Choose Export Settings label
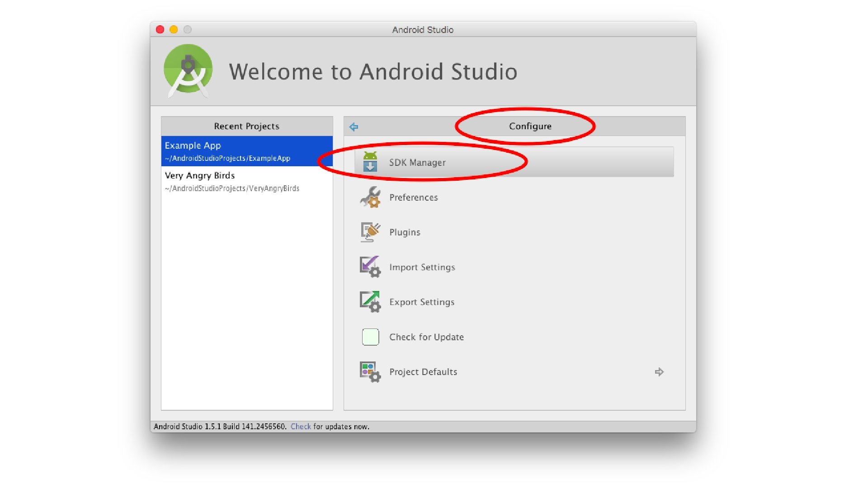 (421, 302)
